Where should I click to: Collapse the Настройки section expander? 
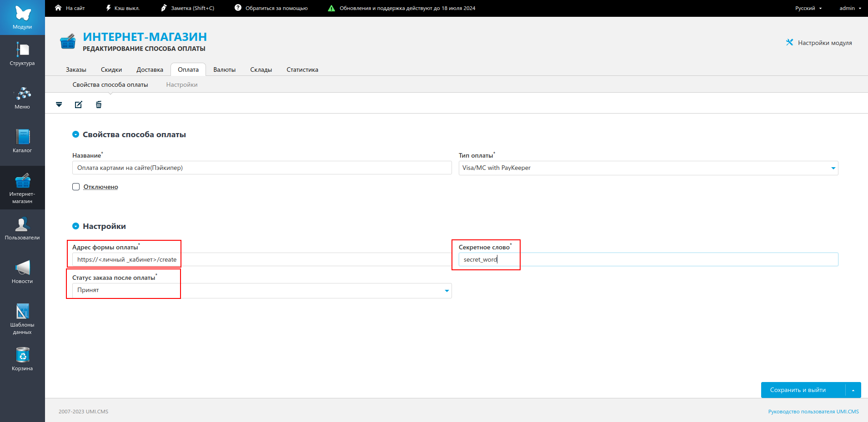pyautogui.click(x=76, y=226)
